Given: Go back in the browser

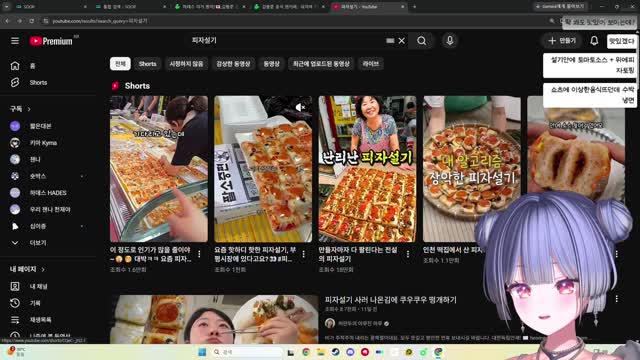Looking at the screenshot, I should [7, 21].
